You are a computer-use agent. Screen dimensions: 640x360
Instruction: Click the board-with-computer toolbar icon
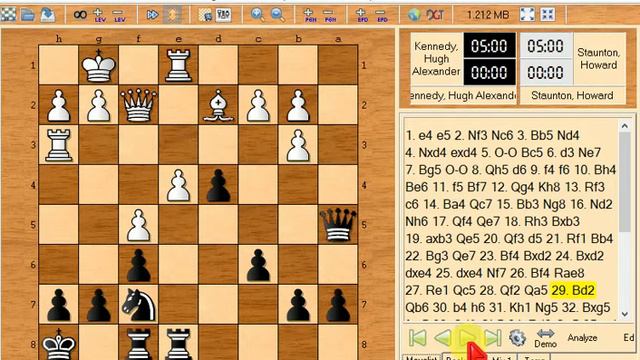[x=205, y=15]
